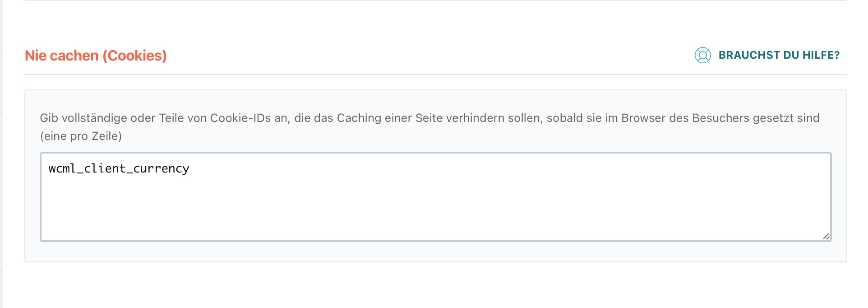
Task: Click the word 'Cookie-IDs' in description
Action: point(240,118)
